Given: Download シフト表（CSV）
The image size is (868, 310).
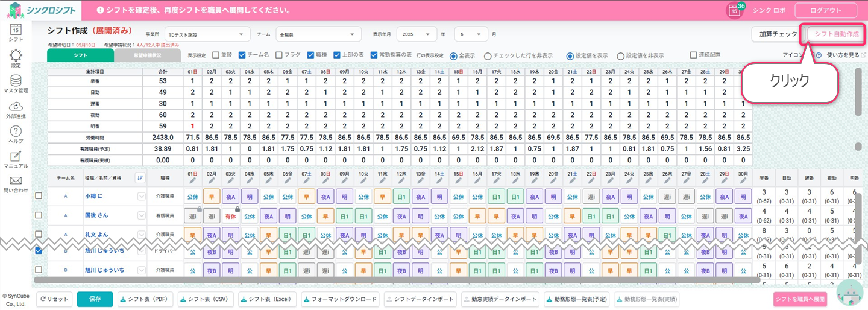Looking at the screenshot, I should point(206,299).
